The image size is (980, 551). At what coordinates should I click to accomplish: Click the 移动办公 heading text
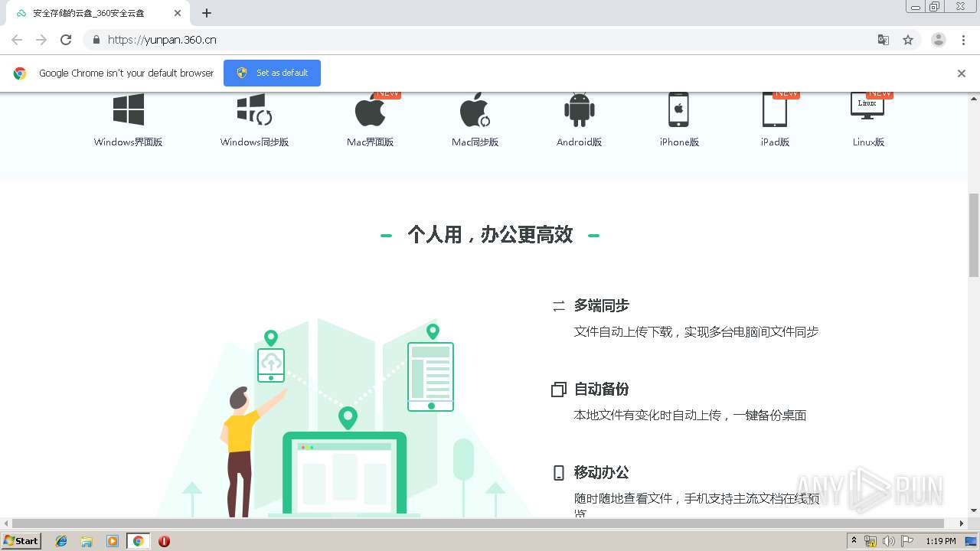(x=602, y=472)
